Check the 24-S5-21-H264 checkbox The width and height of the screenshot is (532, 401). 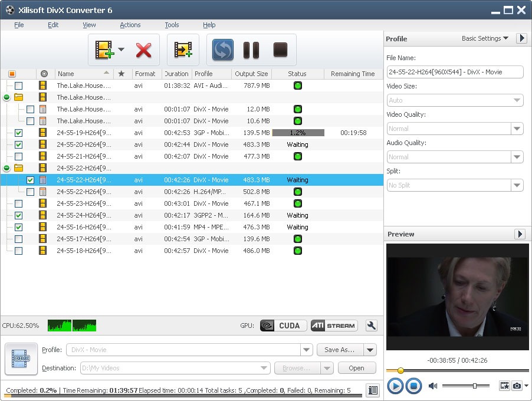[19, 156]
